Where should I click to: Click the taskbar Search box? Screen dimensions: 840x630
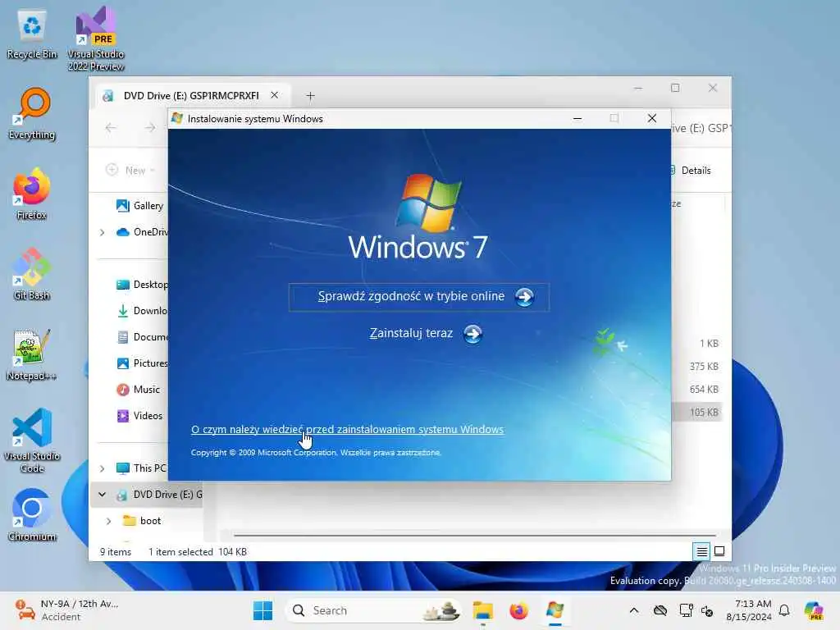[x=373, y=610]
